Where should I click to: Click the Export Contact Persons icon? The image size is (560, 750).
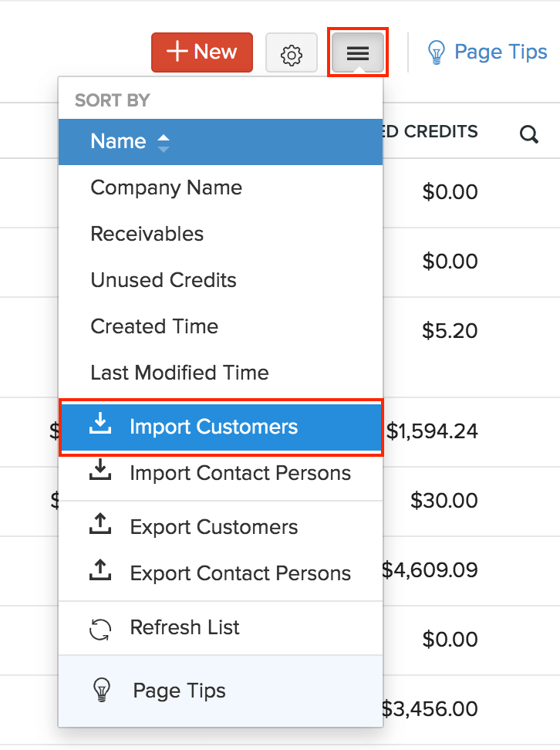pyautogui.click(x=101, y=573)
